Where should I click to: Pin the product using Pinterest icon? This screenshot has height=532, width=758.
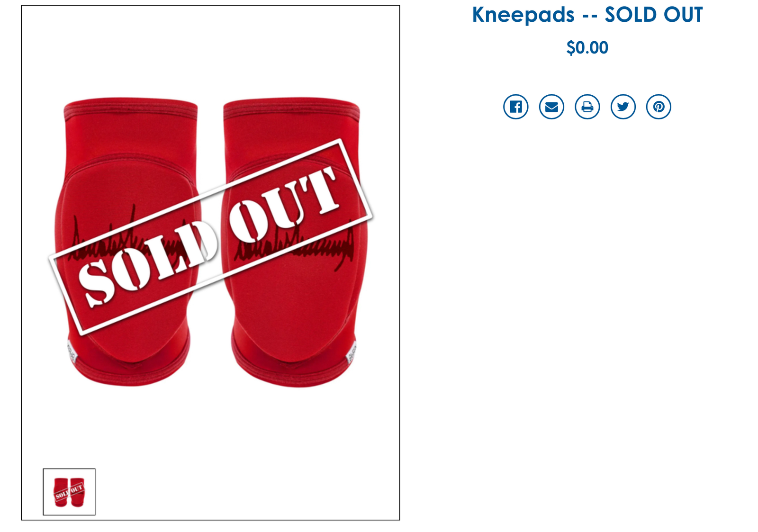[659, 107]
